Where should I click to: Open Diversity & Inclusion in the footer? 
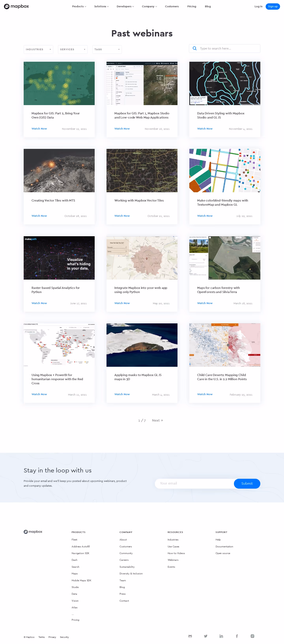point(131,573)
